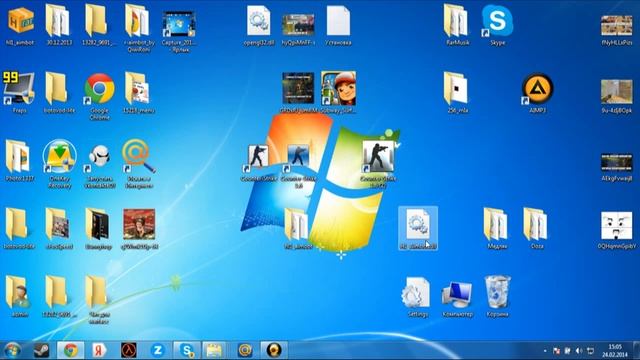Open Steam from the taskbar
Screen dimensions: 640x360
pos(41,351)
